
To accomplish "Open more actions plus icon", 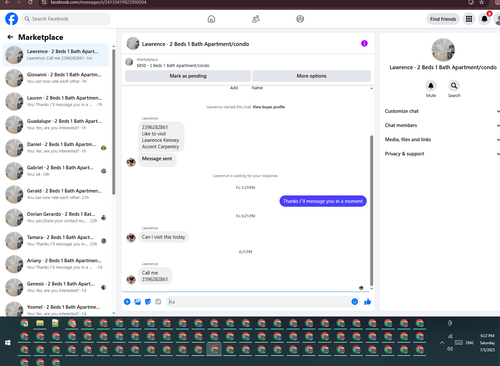I will click(127, 302).
